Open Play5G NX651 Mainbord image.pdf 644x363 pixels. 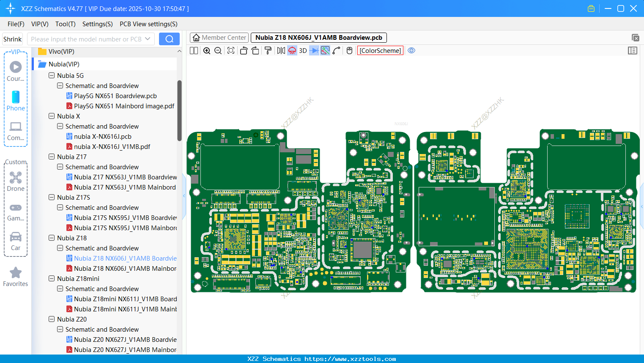click(121, 106)
